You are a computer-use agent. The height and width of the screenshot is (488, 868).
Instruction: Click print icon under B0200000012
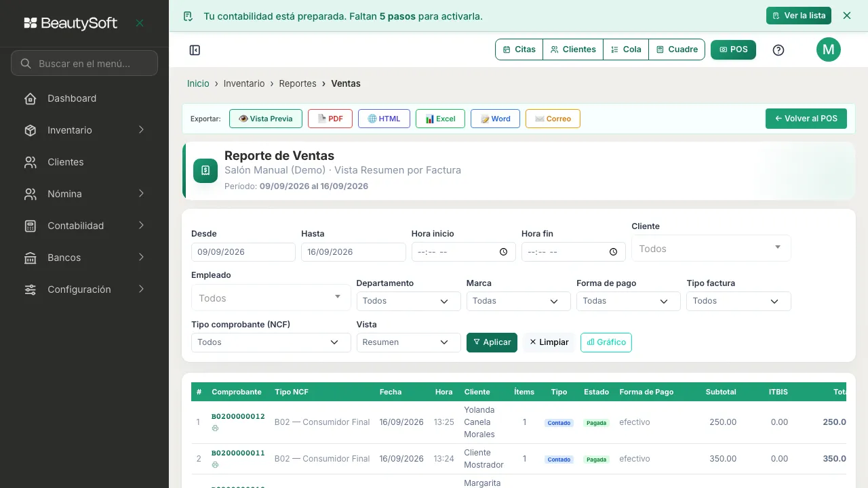(215, 428)
